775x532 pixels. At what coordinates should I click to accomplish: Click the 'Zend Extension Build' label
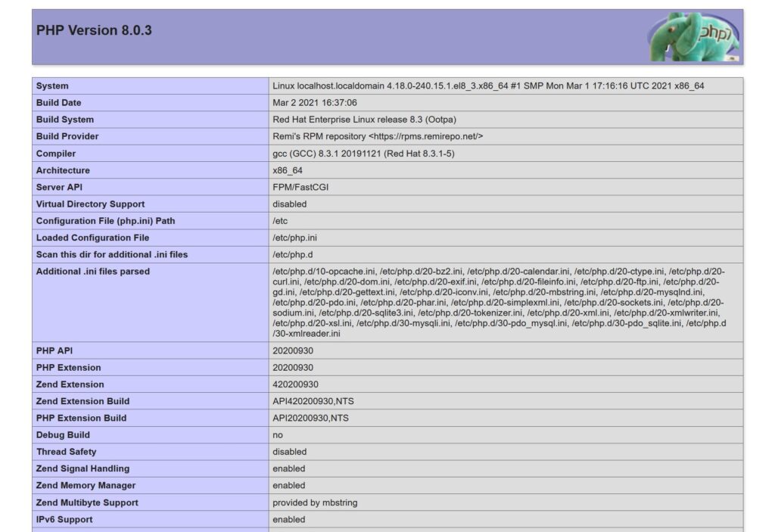pyautogui.click(x=82, y=402)
